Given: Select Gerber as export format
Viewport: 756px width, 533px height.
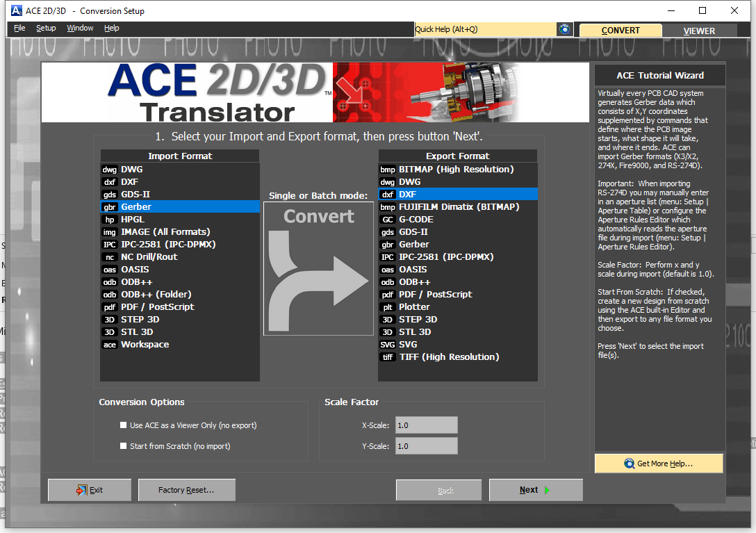Looking at the screenshot, I should (x=457, y=245).
